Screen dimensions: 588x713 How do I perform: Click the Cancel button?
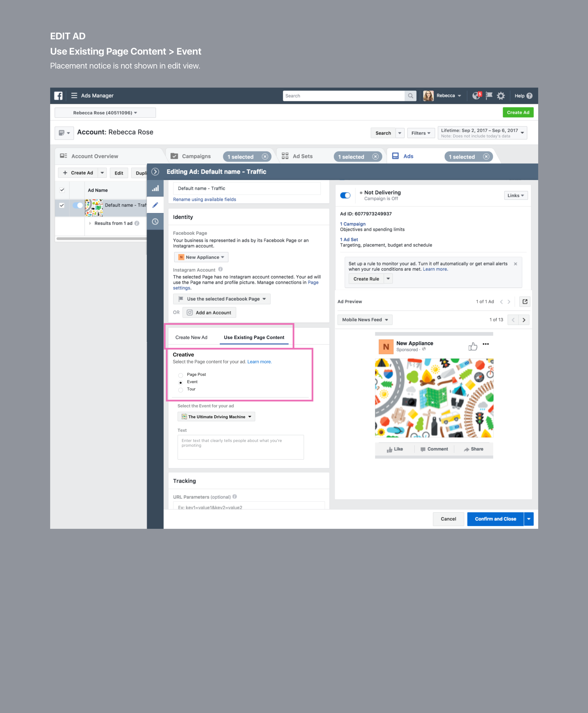(x=448, y=519)
